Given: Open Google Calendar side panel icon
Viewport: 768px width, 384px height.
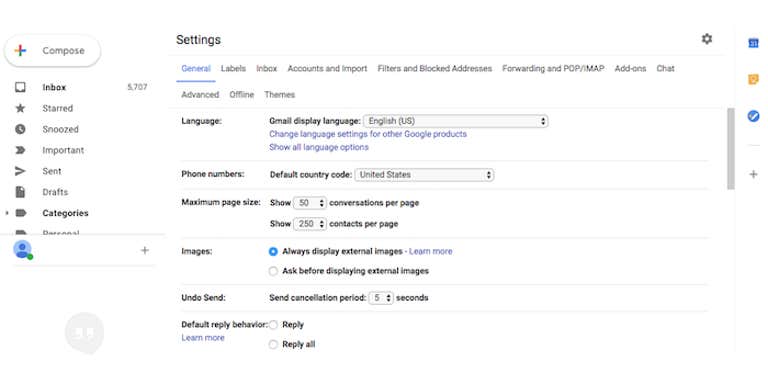Looking at the screenshot, I should (x=753, y=43).
